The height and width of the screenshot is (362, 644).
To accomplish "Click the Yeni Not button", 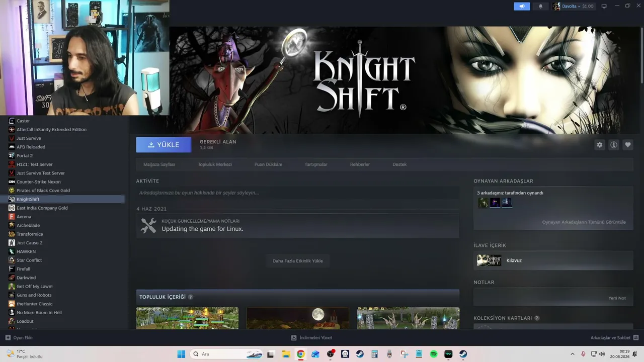I will [617, 298].
